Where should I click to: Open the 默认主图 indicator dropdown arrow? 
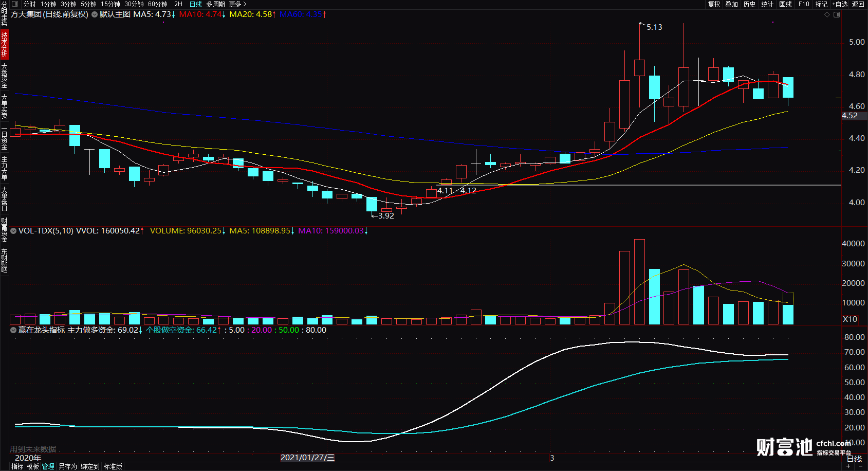[x=95, y=14]
